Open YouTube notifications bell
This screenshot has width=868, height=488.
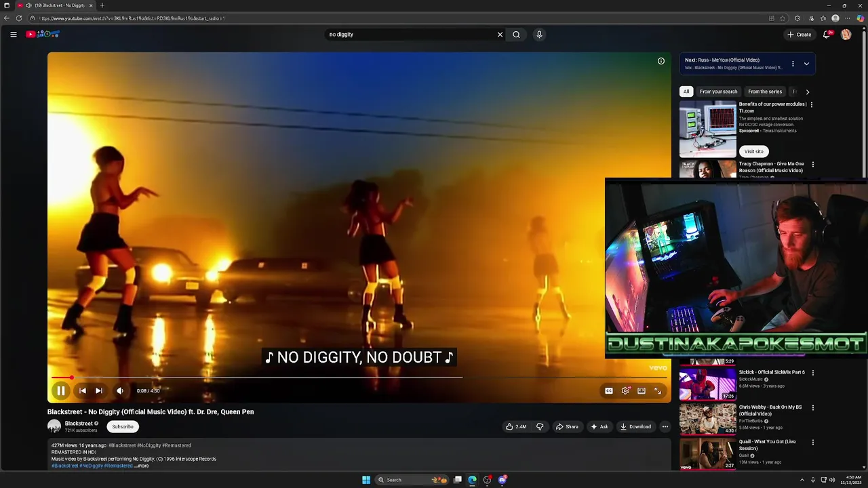[827, 35]
